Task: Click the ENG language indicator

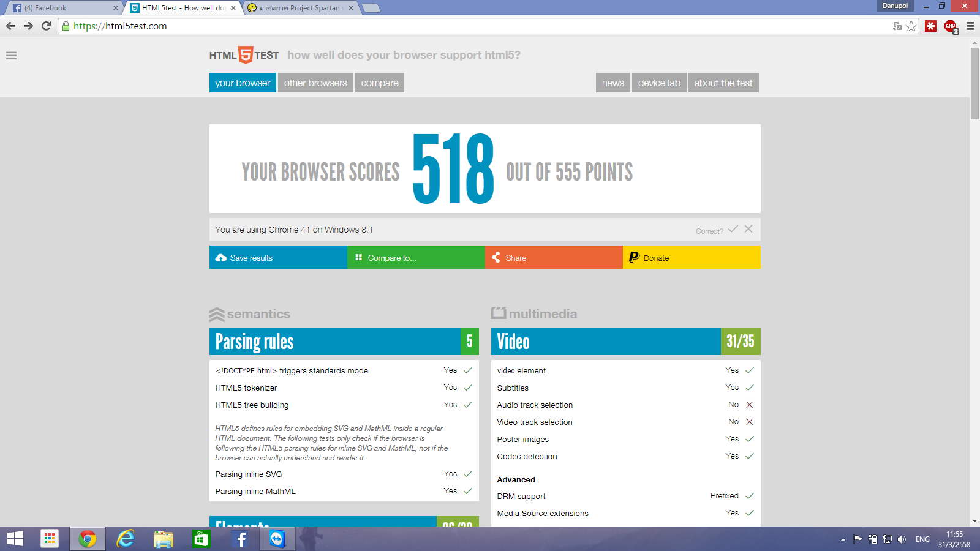Action: tap(922, 539)
